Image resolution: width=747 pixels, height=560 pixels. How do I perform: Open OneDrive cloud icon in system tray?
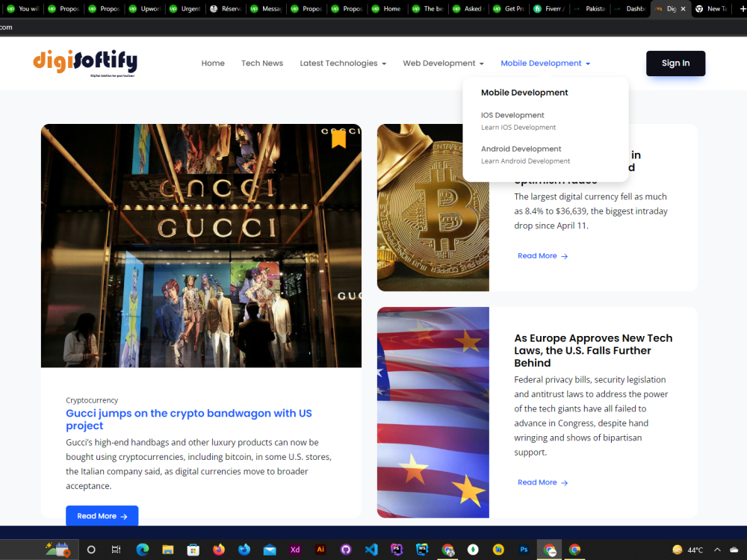[734, 550]
